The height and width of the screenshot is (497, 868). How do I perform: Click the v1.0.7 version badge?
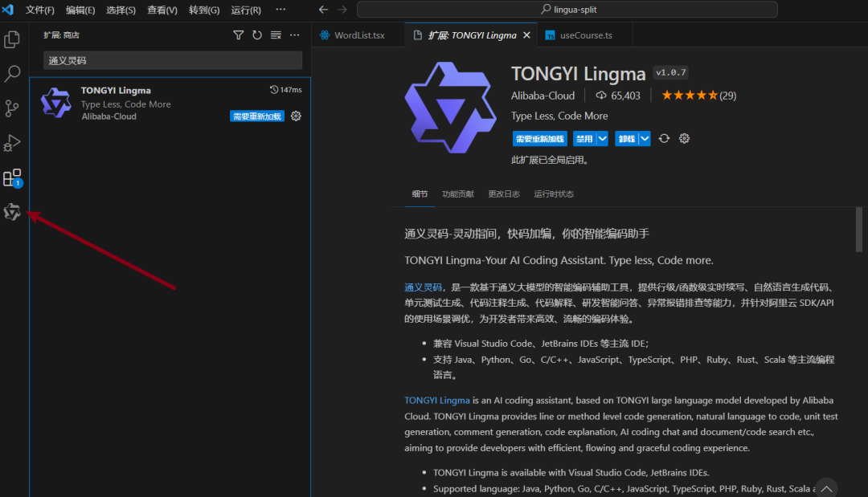pos(671,72)
